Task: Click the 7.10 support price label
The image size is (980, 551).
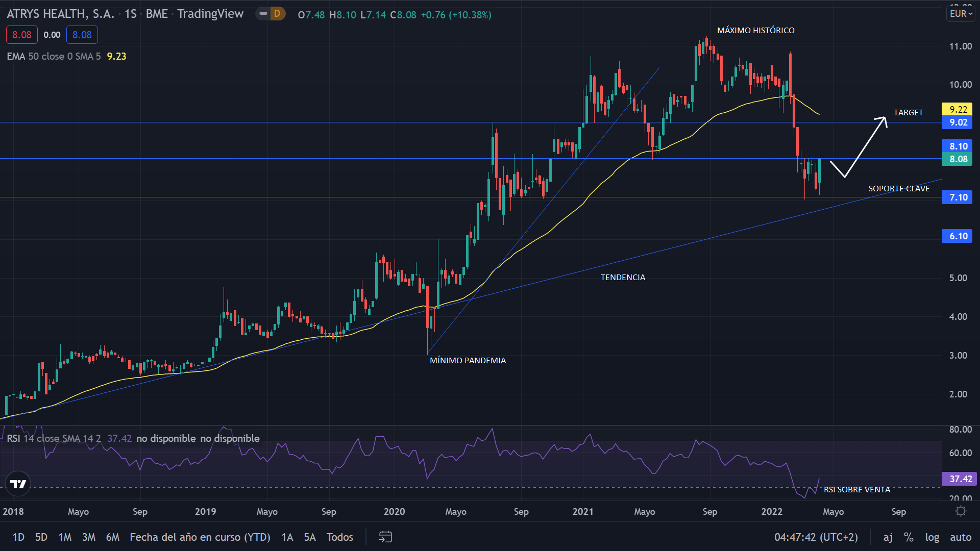Action: pyautogui.click(x=958, y=197)
